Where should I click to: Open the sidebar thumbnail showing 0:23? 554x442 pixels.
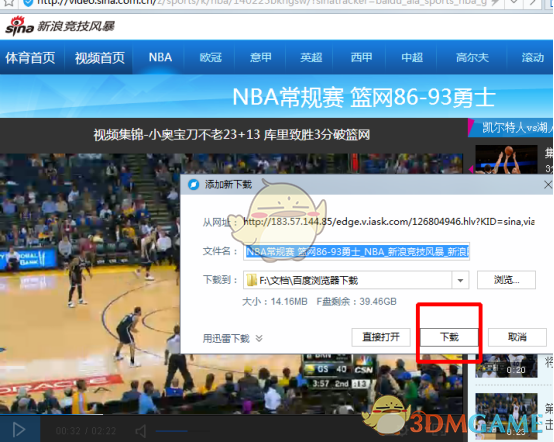[506, 417]
